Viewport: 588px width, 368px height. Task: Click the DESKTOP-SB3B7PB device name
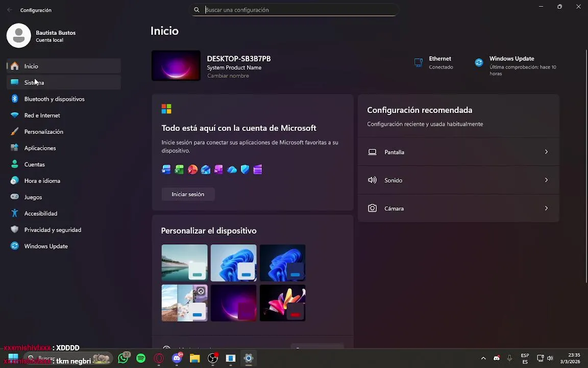[x=239, y=59]
